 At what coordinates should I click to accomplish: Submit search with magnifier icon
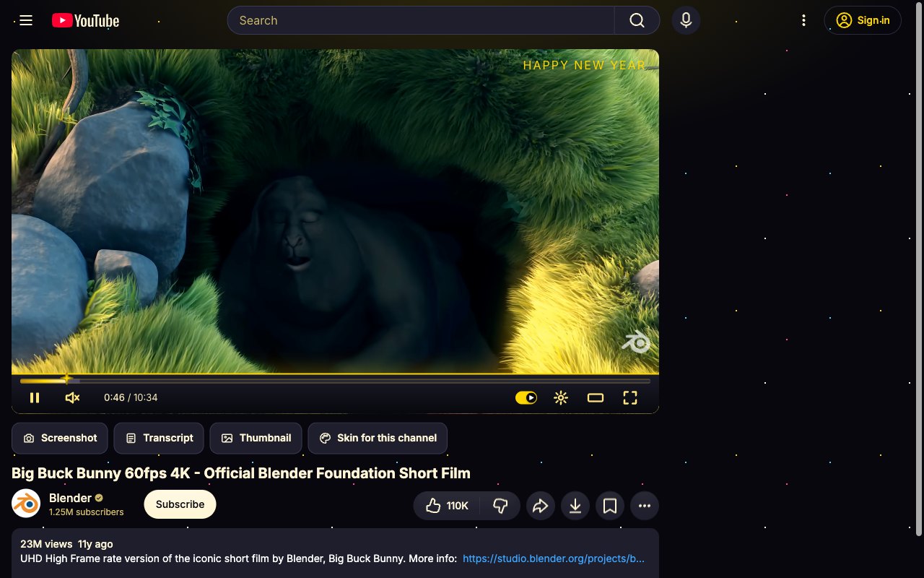click(x=637, y=20)
